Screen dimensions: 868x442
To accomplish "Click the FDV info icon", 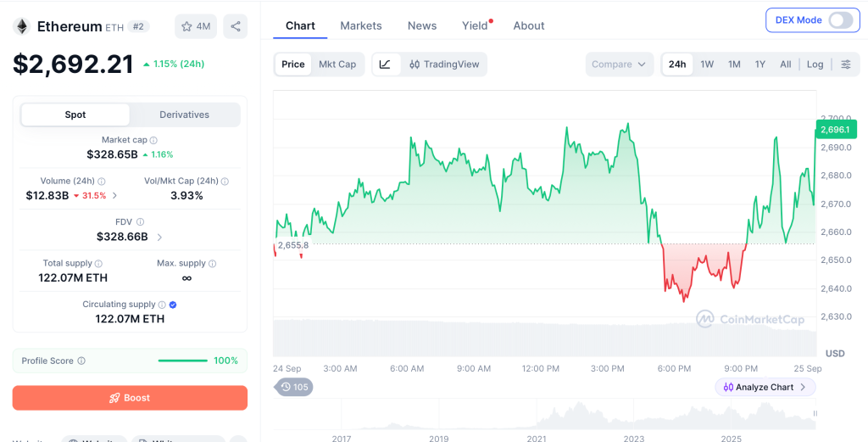I will tap(140, 222).
